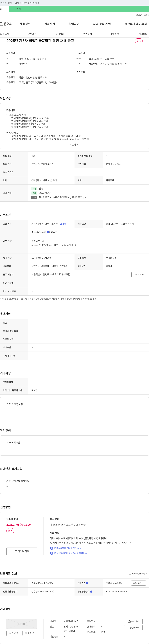This screenshot has height=644, width=149.
Task: Open 채용정보 이력 for the company
Action: pyautogui.click(x=133, y=628)
